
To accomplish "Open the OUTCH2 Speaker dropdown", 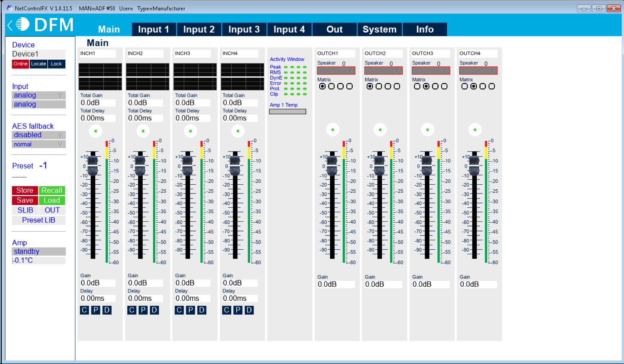I will coord(383,71).
